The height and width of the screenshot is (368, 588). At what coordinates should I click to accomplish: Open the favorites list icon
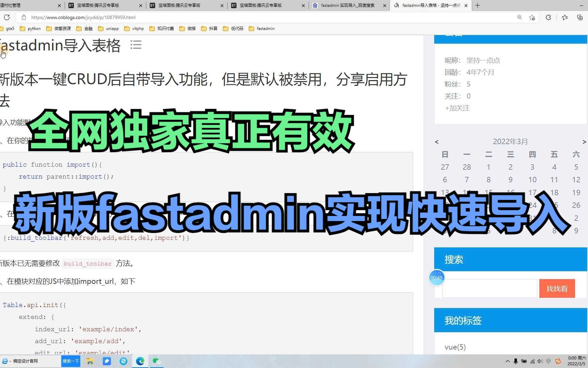pos(565,17)
